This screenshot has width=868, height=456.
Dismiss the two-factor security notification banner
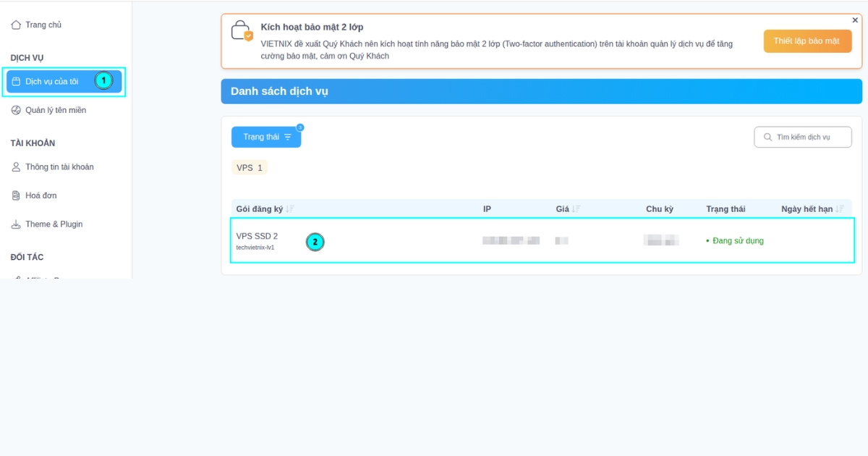tap(855, 18)
